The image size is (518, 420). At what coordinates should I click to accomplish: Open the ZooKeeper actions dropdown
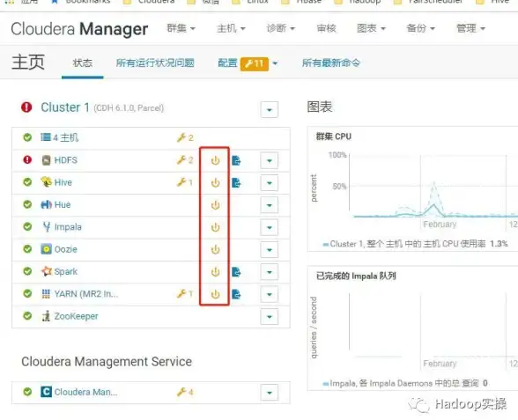click(270, 317)
